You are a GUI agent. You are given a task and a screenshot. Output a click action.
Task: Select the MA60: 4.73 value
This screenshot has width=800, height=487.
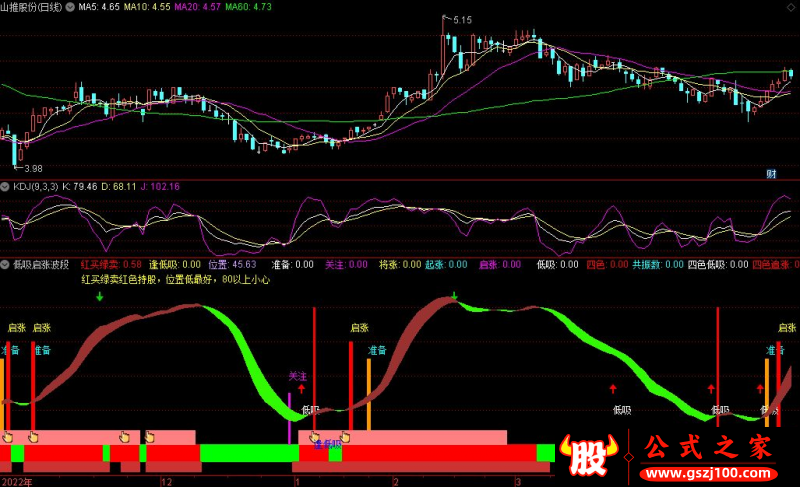pos(248,7)
